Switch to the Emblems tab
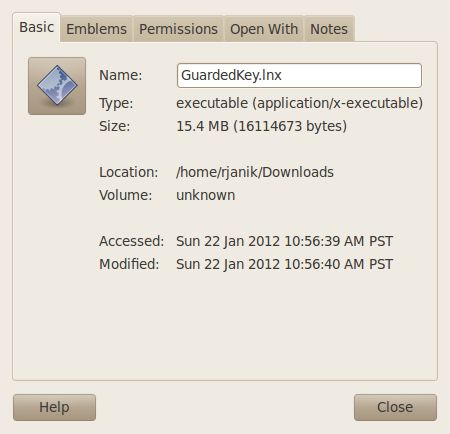Screen dimensions: 450x434 click(x=96, y=29)
